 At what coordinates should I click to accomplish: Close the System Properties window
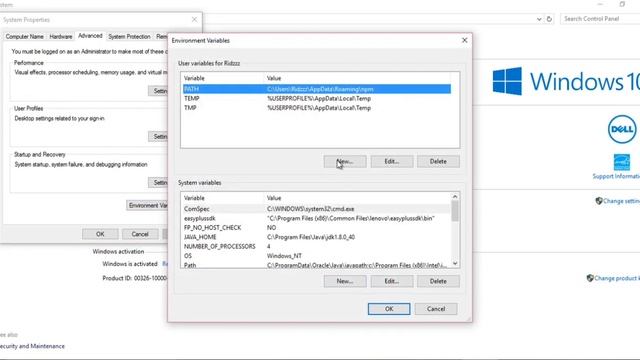pyautogui.click(x=194, y=20)
